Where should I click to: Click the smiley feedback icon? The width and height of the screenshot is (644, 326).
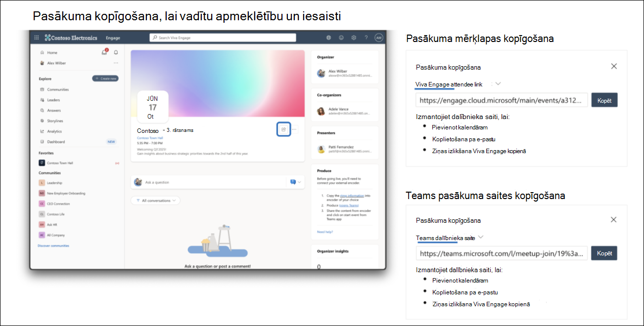tap(341, 38)
